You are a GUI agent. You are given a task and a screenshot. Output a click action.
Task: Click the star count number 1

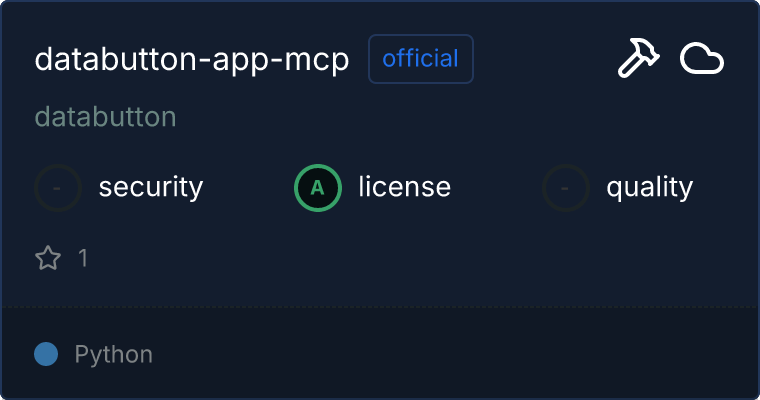83,259
